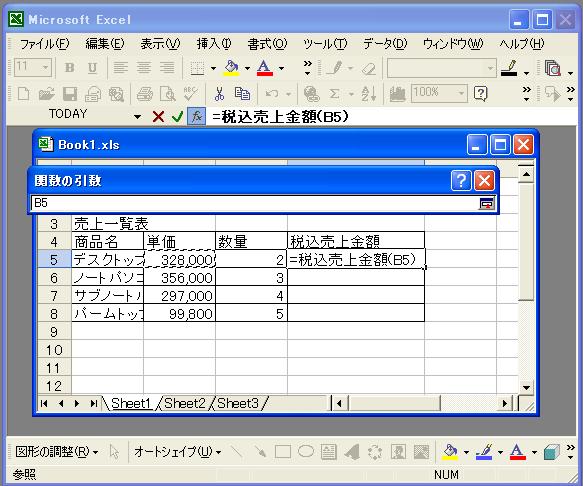
Task: Click the Copy icon in toolbar
Action: coord(242,93)
